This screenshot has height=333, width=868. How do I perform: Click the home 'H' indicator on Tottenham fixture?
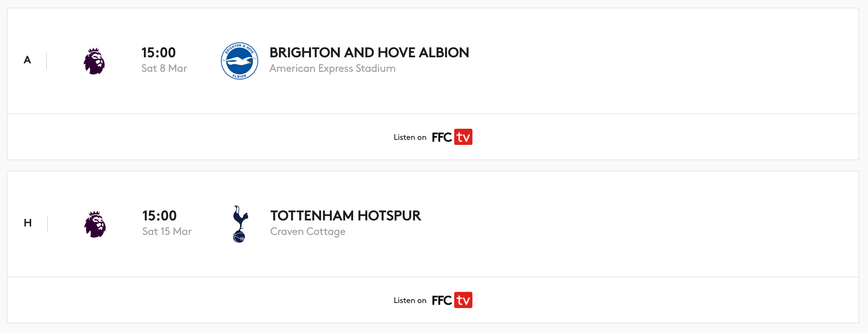[28, 223]
